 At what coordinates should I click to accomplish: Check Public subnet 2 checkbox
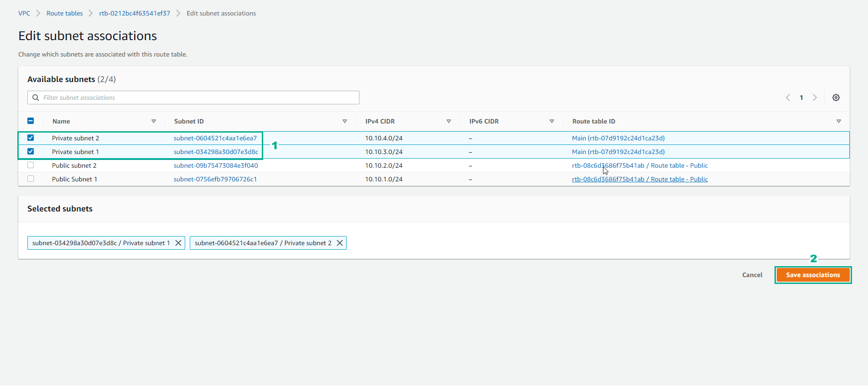click(31, 165)
